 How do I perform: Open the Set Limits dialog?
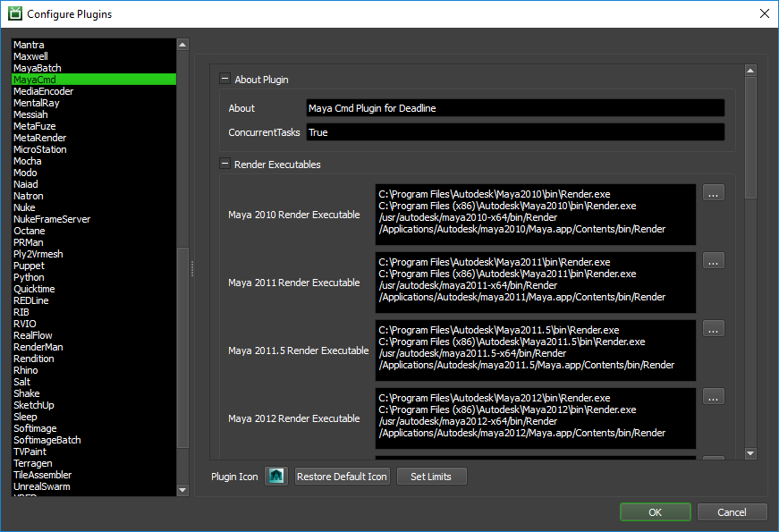tap(431, 477)
